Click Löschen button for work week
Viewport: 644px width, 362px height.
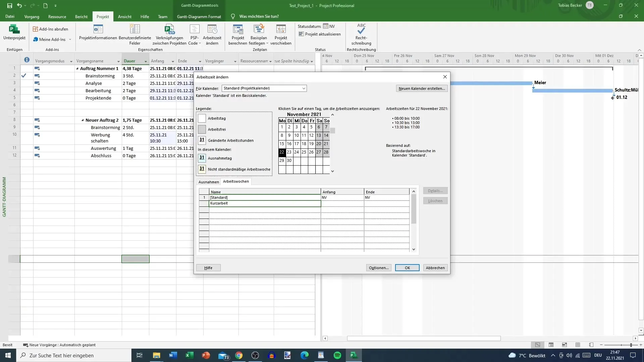pos(435,201)
